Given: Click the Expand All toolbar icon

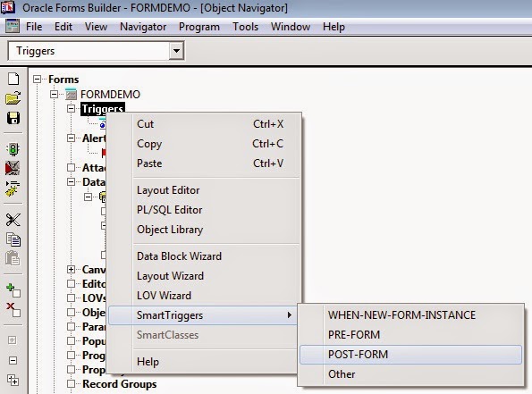Looking at the screenshot, I should coord(13,380).
